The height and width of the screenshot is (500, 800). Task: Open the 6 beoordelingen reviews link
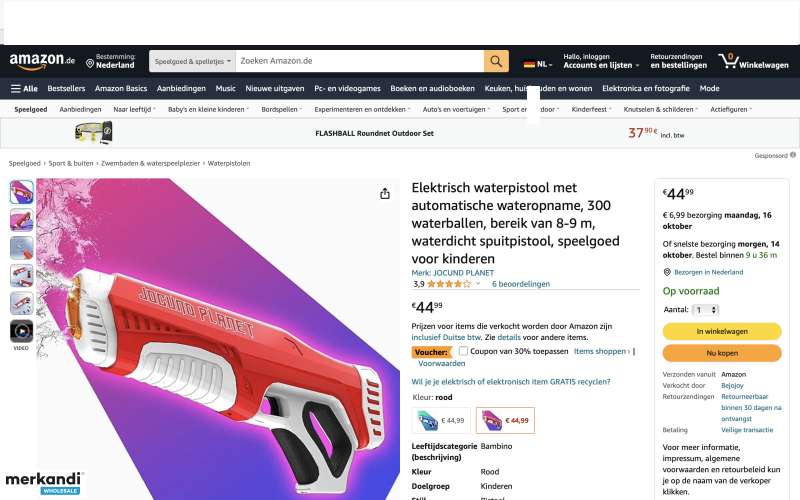pos(521,284)
